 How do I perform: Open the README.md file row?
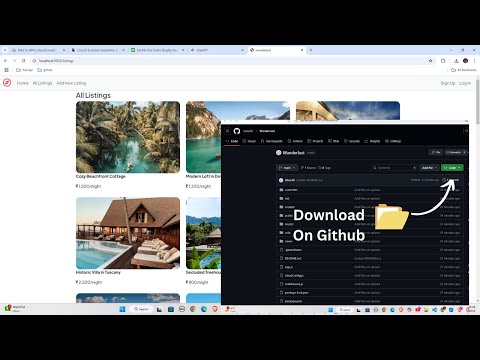pos(370,258)
